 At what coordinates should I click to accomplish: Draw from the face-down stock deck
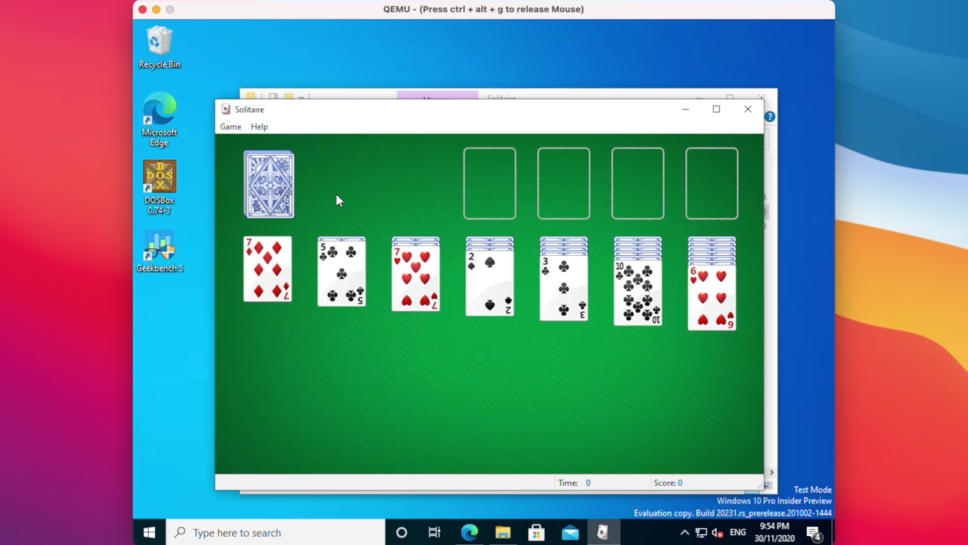point(269,185)
